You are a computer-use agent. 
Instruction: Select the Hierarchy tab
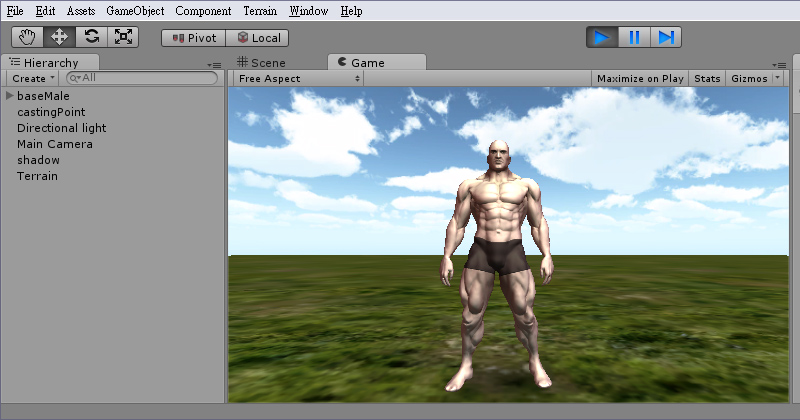[50, 62]
